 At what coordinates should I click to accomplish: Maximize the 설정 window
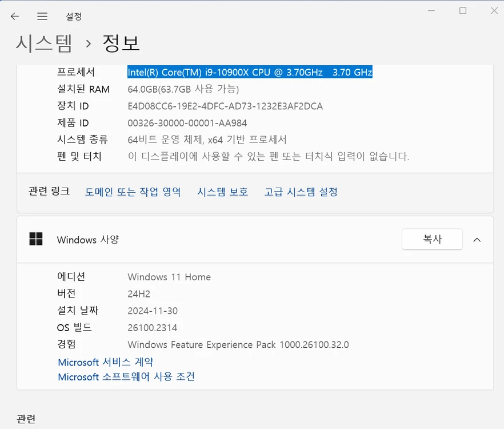(x=463, y=11)
